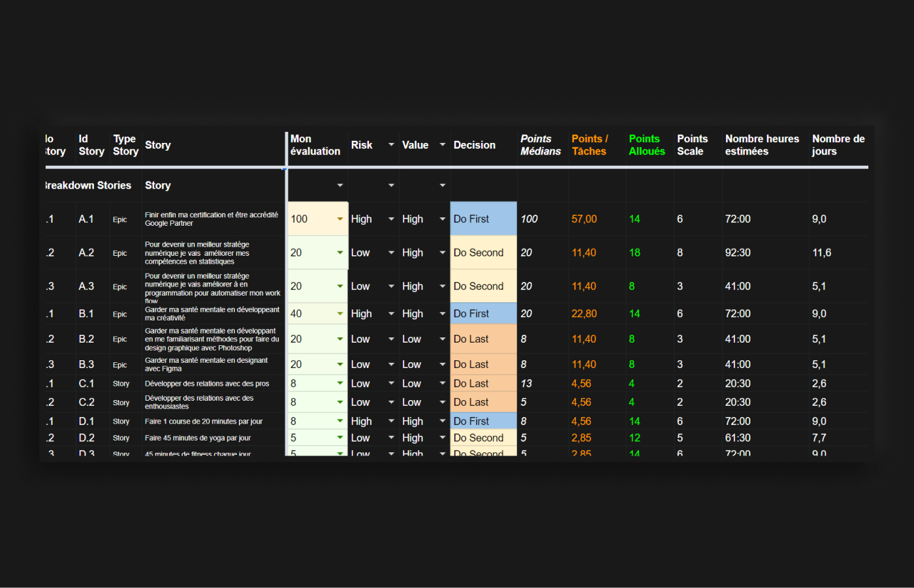Open the Value column header filter arrow
The width and height of the screenshot is (914, 588).
[x=442, y=145]
